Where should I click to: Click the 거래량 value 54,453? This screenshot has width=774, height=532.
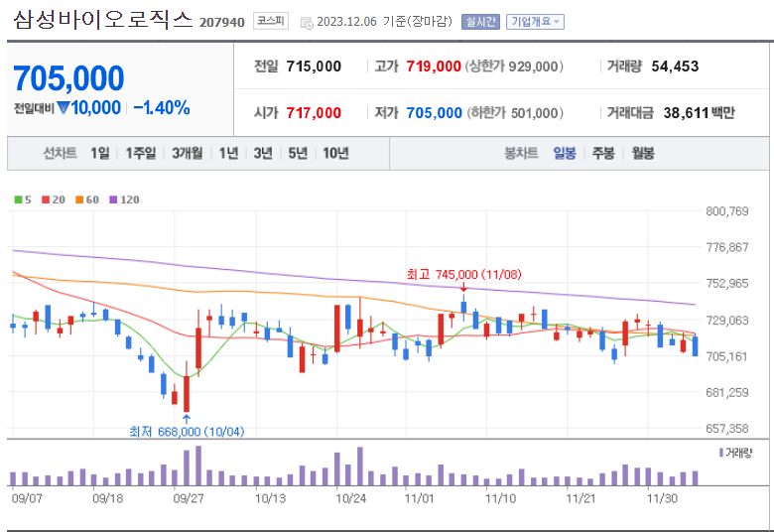tap(675, 66)
